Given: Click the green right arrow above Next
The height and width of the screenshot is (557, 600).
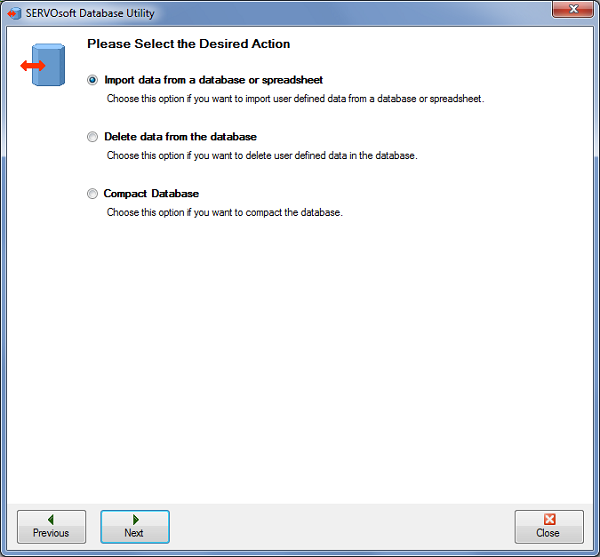Looking at the screenshot, I should click(x=135, y=519).
